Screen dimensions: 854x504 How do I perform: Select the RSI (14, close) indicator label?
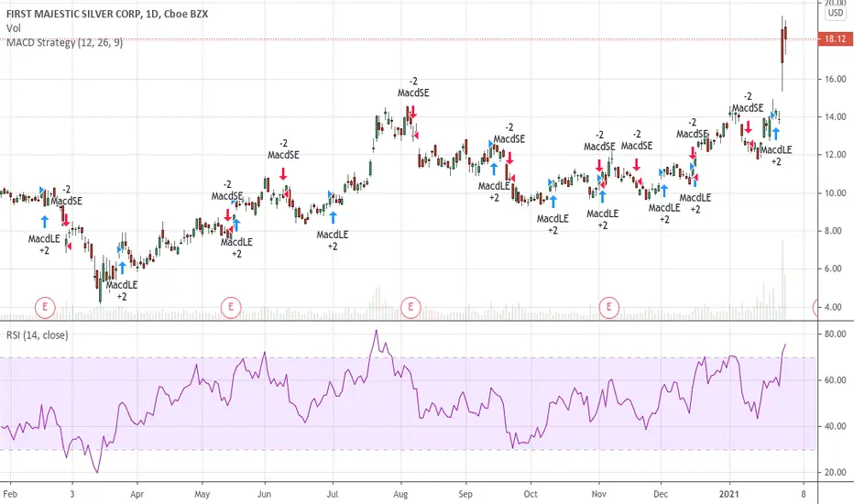pos(37,335)
